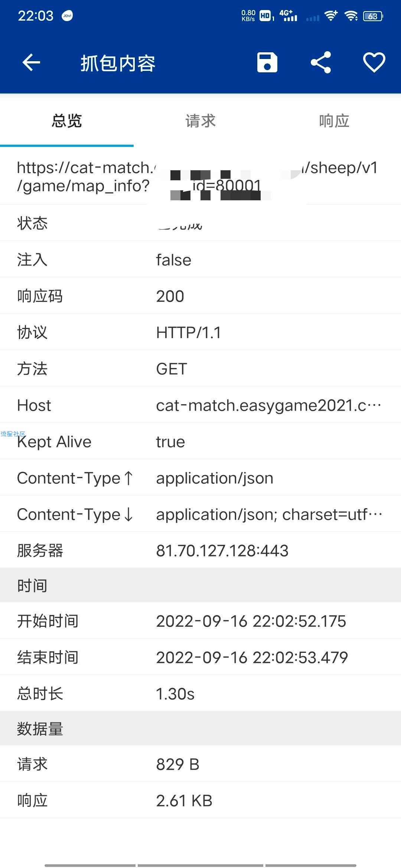Image resolution: width=401 pixels, height=868 pixels.
Task: Select the 总览 tab
Action: click(x=67, y=121)
